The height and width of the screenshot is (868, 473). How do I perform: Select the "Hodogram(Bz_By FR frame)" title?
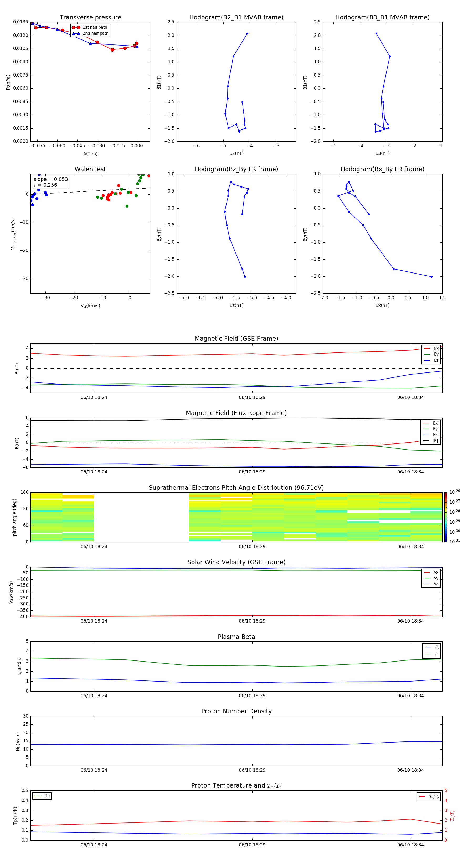click(236, 169)
